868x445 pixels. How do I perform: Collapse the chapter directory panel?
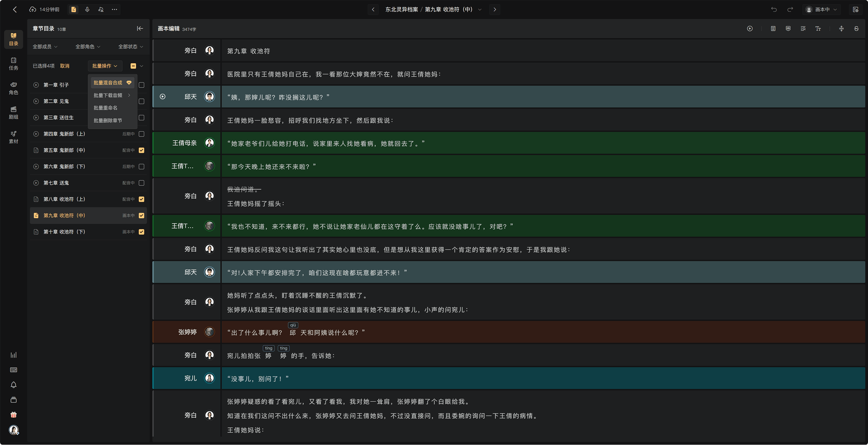(140, 29)
